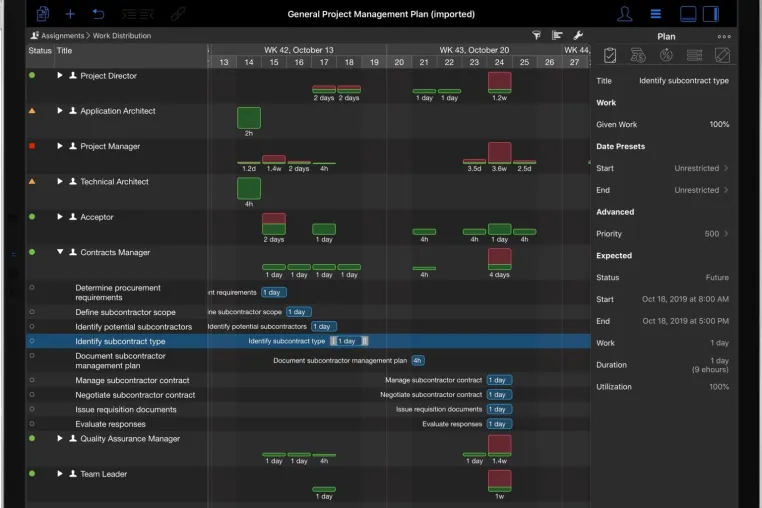Go to Assignments breadcrumb

62,35
